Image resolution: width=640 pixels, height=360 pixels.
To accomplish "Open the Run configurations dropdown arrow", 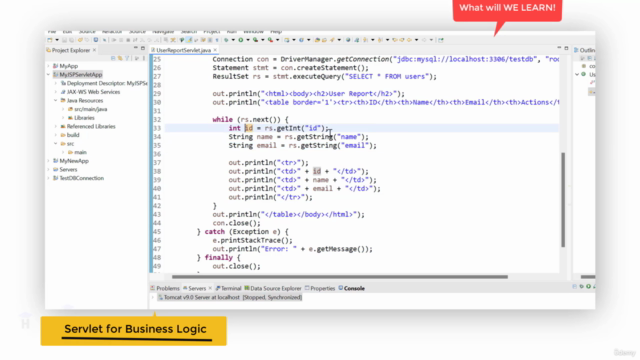I will [x=248, y=40].
